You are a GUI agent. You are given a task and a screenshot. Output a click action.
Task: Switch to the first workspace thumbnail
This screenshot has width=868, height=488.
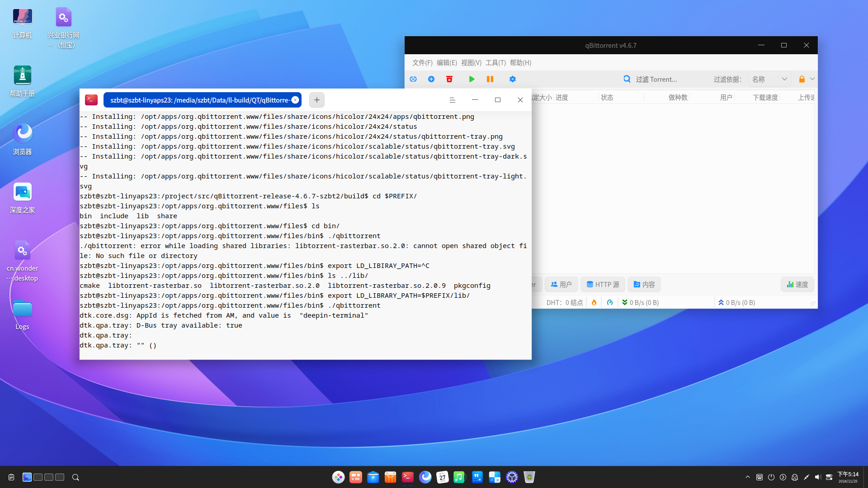(x=27, y=477)
